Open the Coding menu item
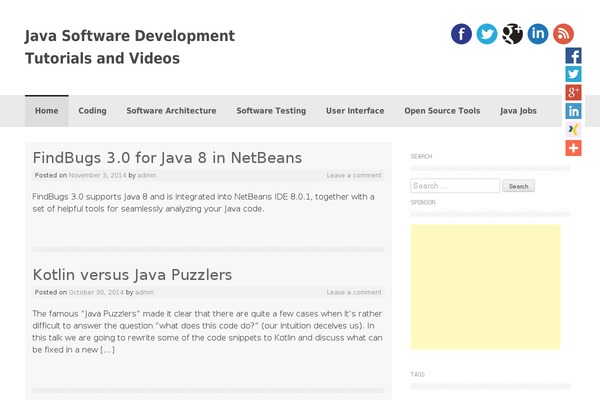Viewport: 600px width, 400px height. pos(92,111)
